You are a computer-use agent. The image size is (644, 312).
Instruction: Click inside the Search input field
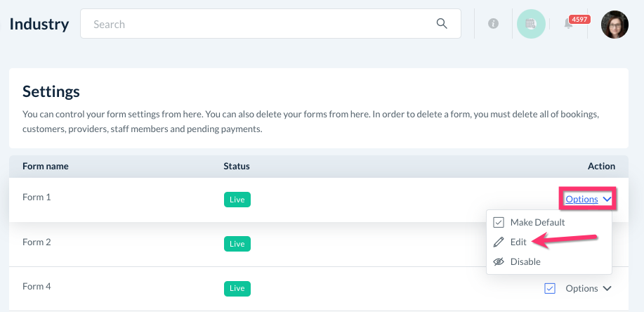coord(260,24)
